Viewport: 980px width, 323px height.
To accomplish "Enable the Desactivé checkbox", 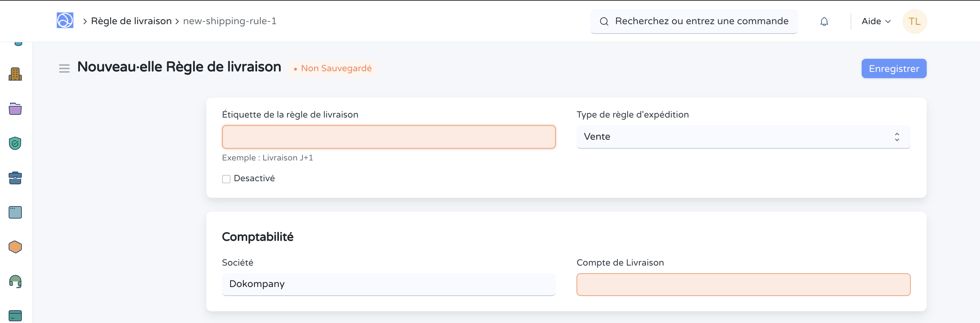I will (226, 179).
